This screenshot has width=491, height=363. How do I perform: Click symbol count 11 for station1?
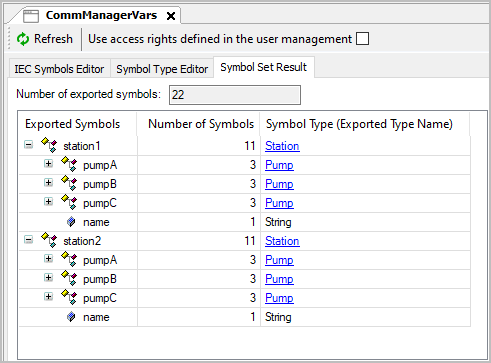(250, 146)
